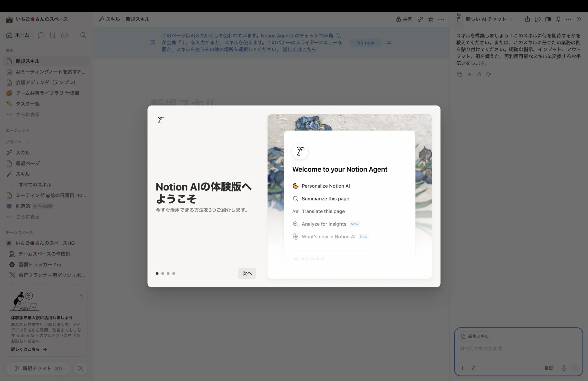Open the 新しい AI チャット dropdown
This screenshot has height=381, width=588.
[x=489, y=19]
